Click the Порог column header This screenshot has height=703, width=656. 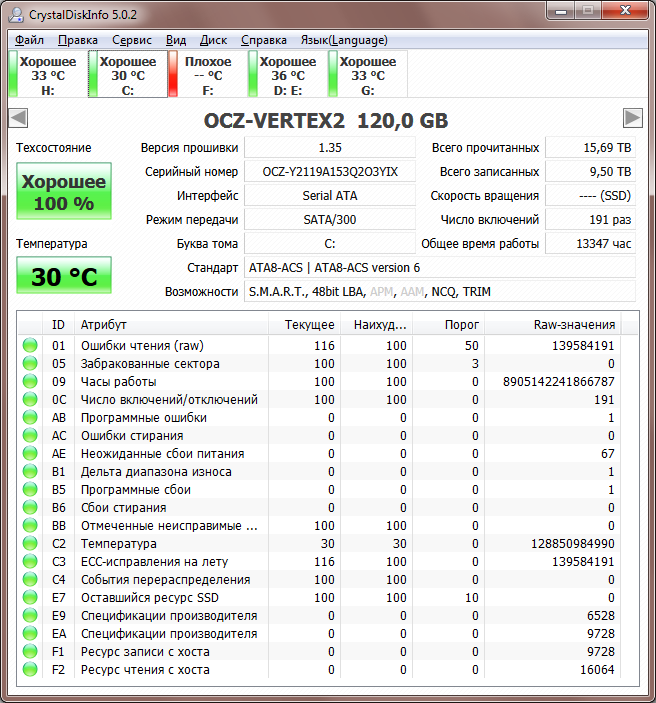coord(448,325)
